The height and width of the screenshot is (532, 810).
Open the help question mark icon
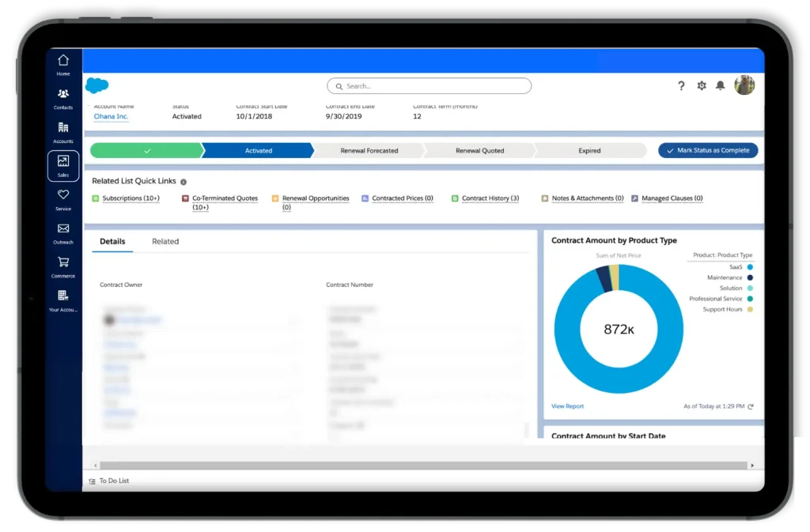point(681,85)
